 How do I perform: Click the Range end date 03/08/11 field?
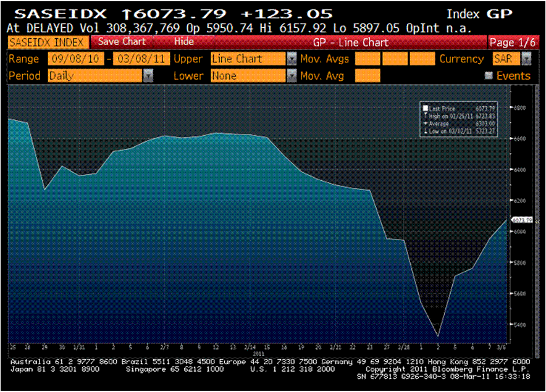[x=141, y=59]
